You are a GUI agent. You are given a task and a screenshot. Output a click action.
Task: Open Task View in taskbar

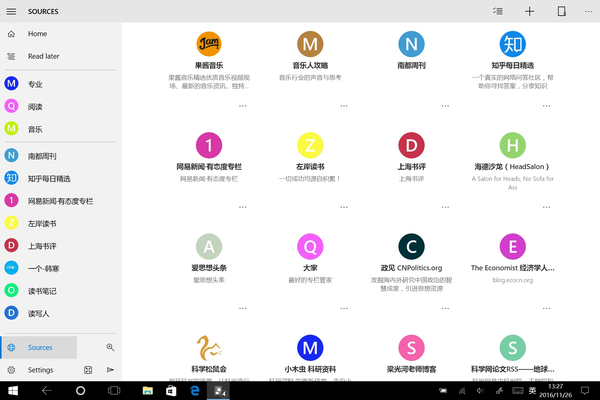[114, 391]
